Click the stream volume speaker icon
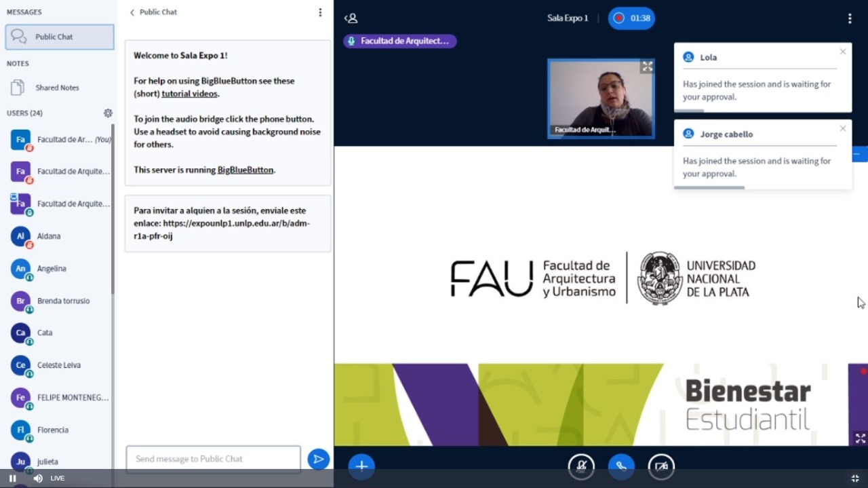This screenshot has width=868, height=488. [38, 478]
